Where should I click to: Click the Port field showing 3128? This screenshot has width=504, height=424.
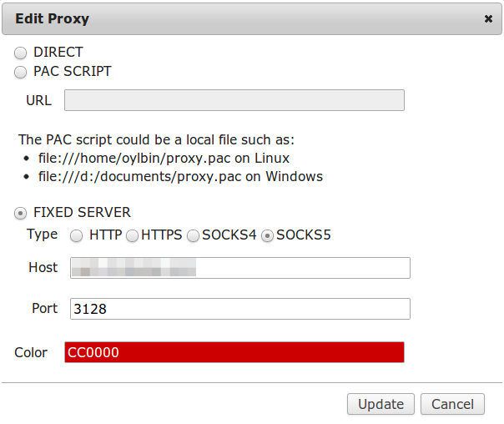coord(240,309)
